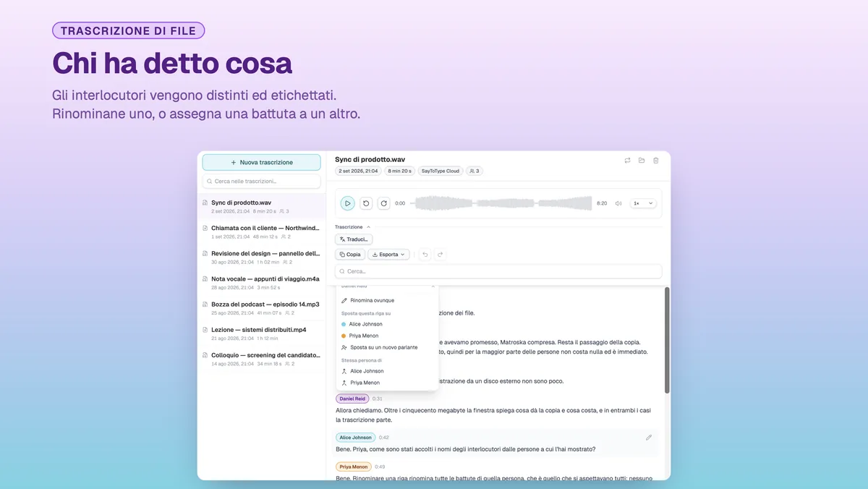Click the file icon beside Bozza del podcast
868x489 pixels.
pyautogui.click(x=205, y=305)
